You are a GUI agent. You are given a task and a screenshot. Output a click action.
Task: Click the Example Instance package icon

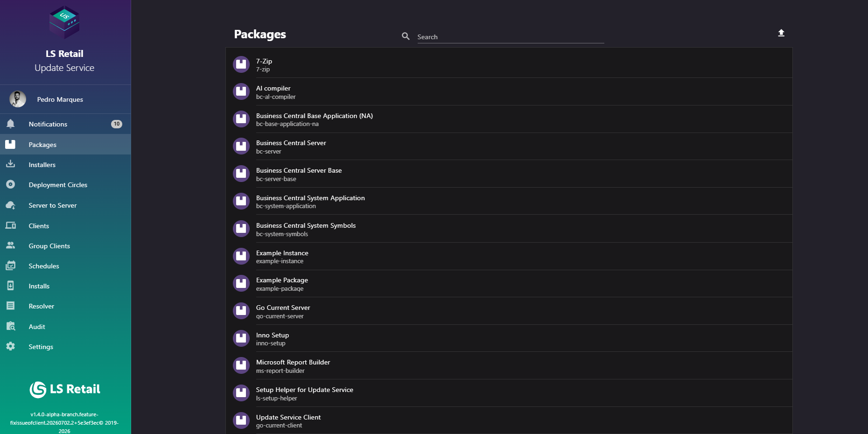241,256
